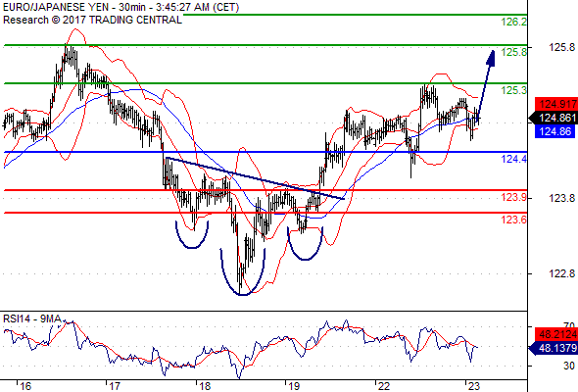Click the date 18 on the time axis
The width and height of the screenshot is (578, 392).
pyautogui.click(x=205, y=386)
